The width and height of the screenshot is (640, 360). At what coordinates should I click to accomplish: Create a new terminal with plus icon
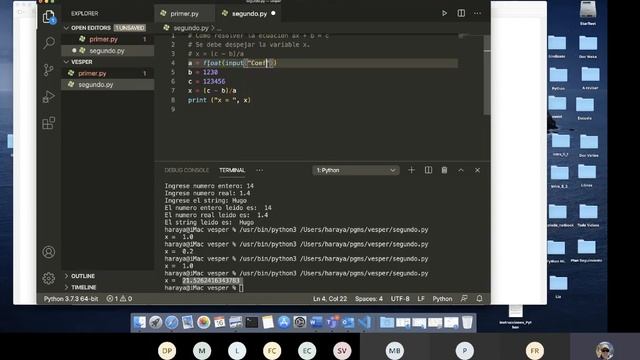tap(411, 170)
